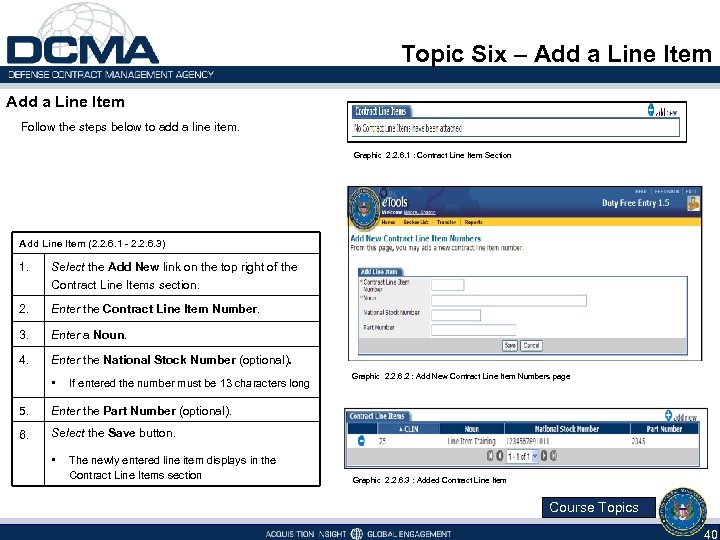Click the globe icon in the footer
720x540 pixels.
[x=356, y=534]
